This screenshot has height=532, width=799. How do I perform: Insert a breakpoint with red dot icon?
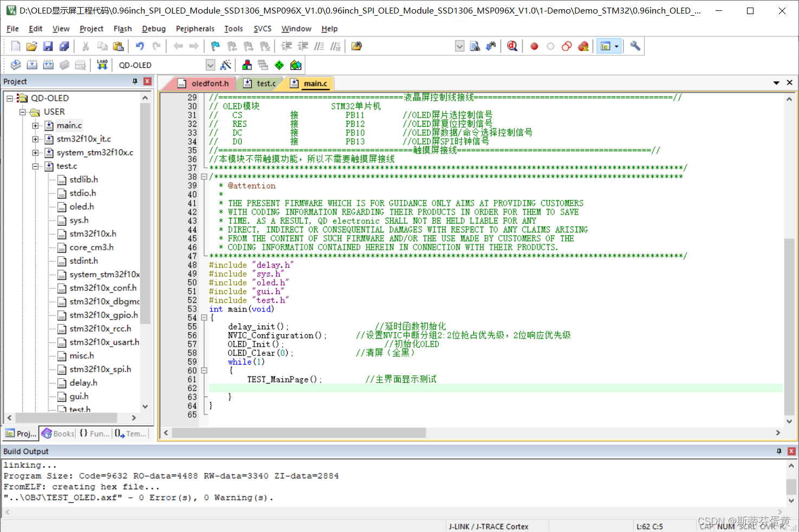click(x=534, y=46)
